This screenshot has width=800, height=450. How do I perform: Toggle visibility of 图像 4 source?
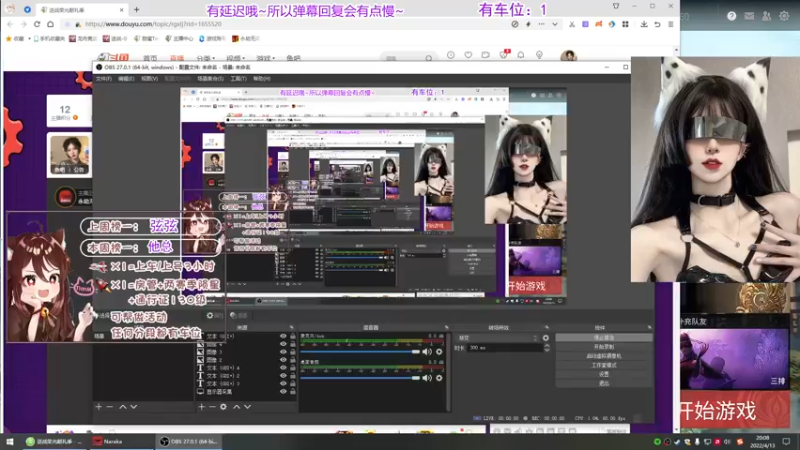tap(283, 344)
